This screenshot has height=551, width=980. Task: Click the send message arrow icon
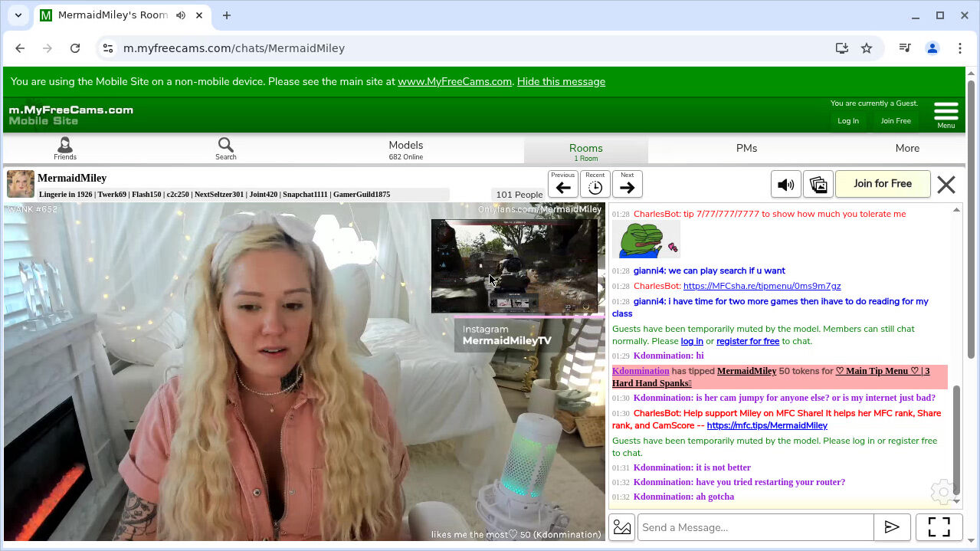click(x=892, y=527)
